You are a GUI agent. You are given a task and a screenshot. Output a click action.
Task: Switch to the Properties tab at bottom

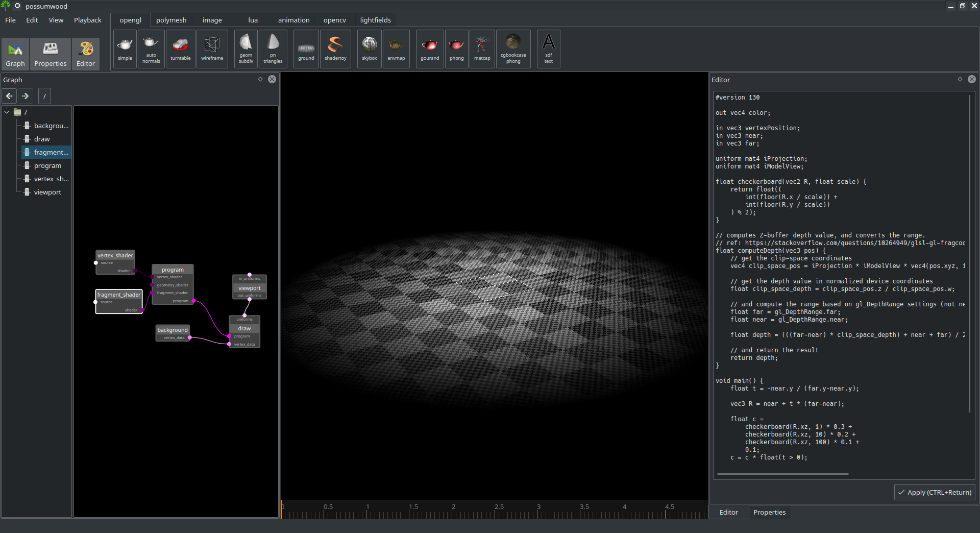click(769, 513)
